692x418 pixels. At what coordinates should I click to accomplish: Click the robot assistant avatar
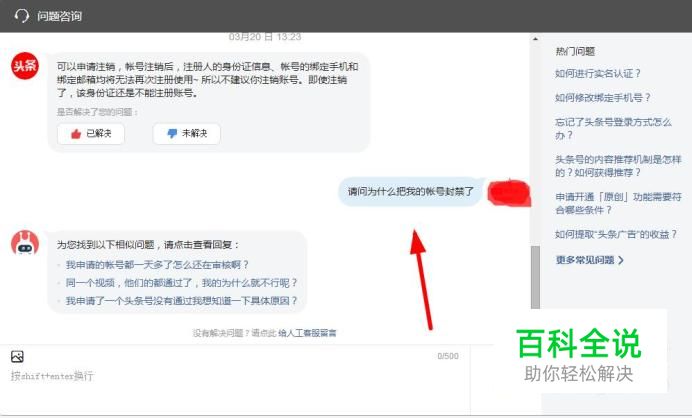25,243
